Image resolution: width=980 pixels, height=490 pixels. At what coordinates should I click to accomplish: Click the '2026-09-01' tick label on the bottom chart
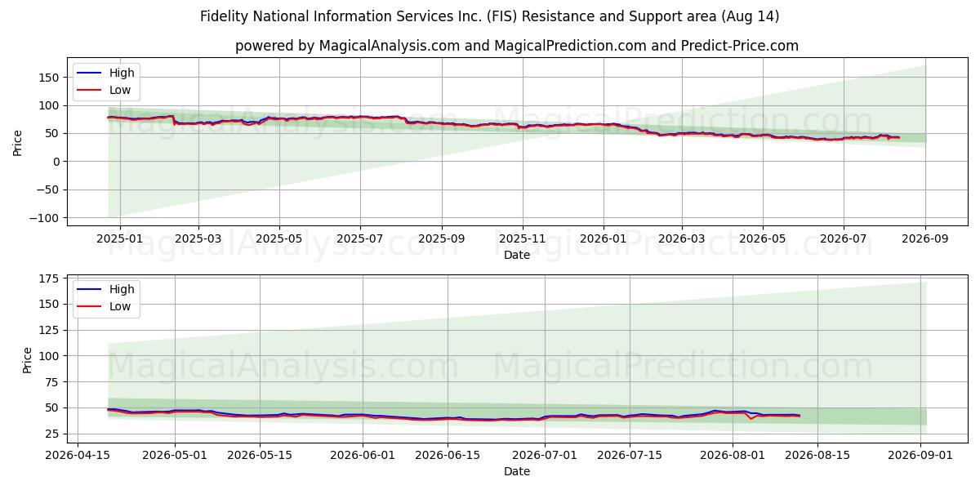click(x=920, y=457)
